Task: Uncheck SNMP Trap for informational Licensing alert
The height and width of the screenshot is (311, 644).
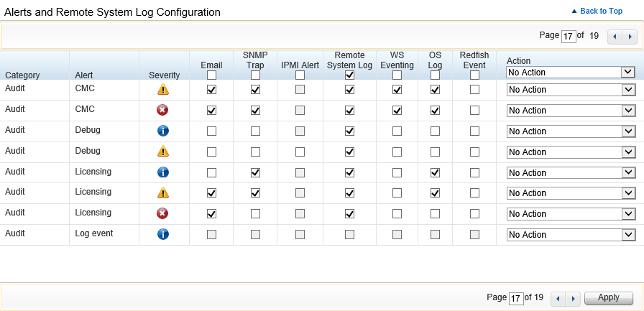Action: 255,172
